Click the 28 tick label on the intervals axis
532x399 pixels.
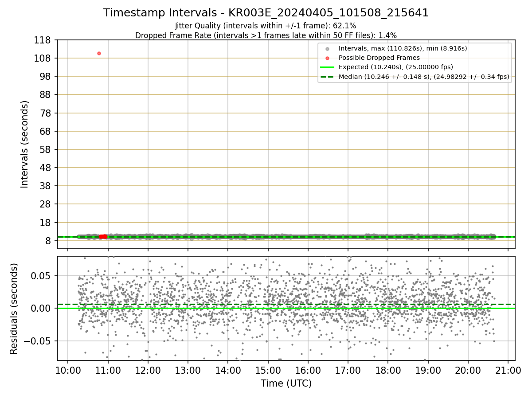46,204
